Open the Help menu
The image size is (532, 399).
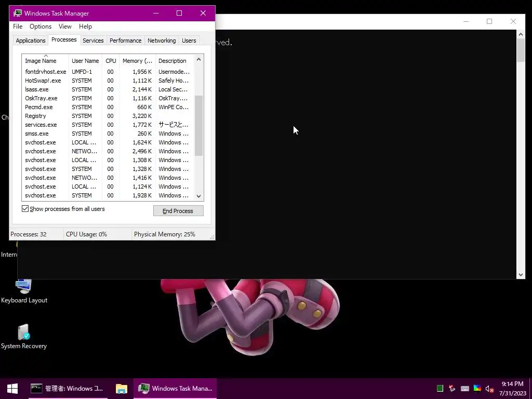(x=85, y=26)
